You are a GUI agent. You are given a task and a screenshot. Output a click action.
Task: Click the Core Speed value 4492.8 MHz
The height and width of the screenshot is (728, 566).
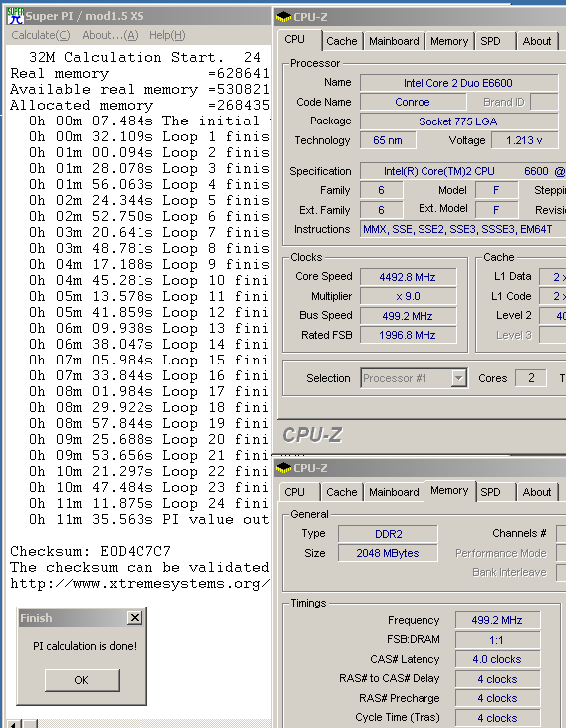pyautogui.click(x=408, y=277)
